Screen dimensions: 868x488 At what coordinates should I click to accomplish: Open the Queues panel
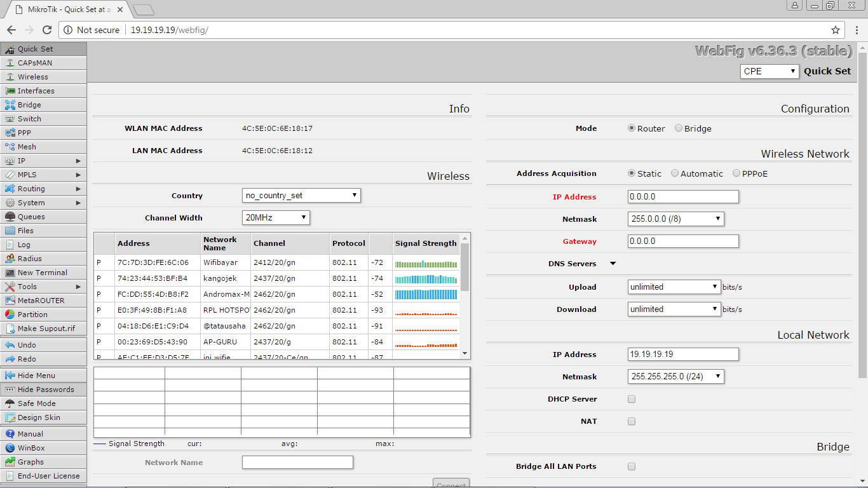(x=29, y=216)
